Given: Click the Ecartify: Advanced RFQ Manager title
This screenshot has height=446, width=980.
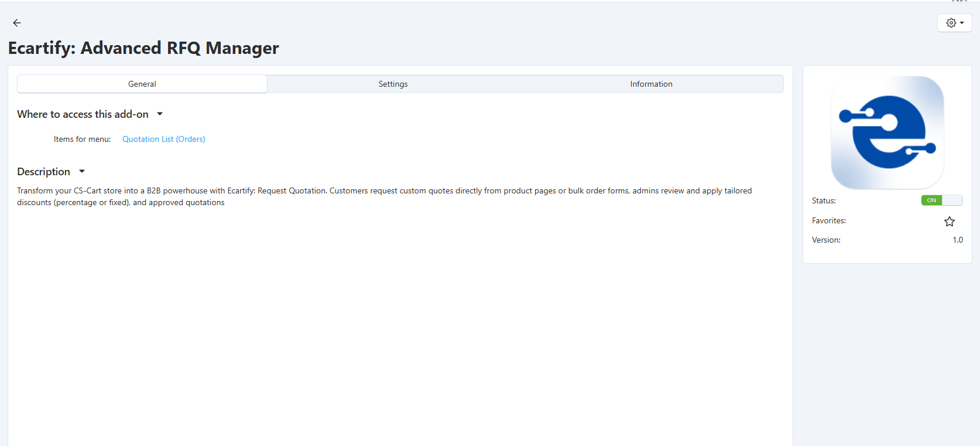Looking at the screenshot, I should tap(143, 48).
